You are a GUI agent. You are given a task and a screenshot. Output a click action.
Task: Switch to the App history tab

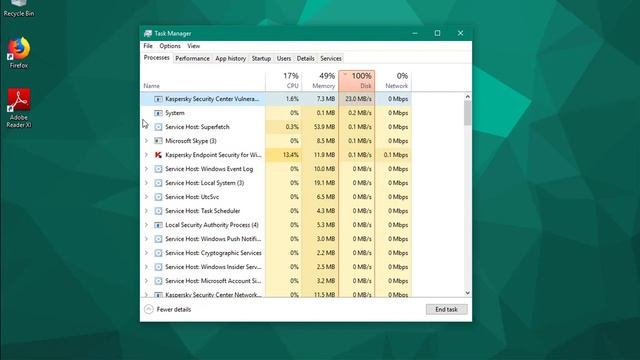[231, 58]
